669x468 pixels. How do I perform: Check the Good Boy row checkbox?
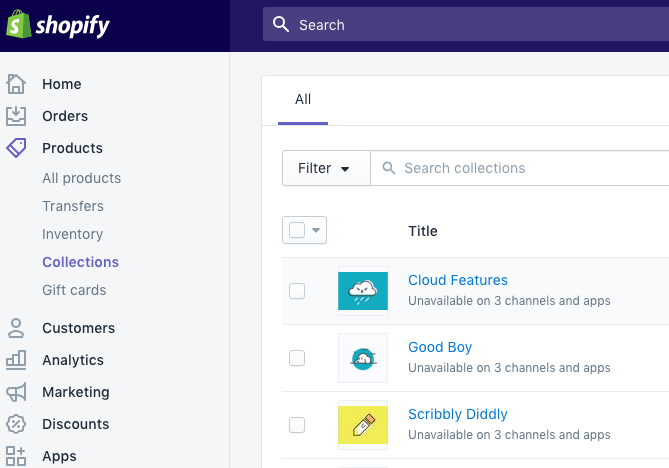click(x=297, y=358)
